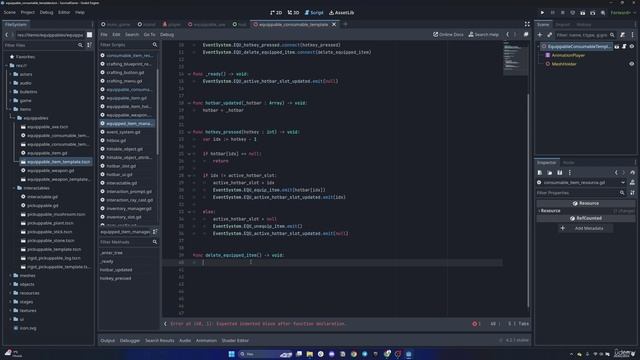The width and height of the screenshot is (640, 360).
Task: Open script attached to EquippableConsumableTemplate root node
Action: click(x=624, y=47)
